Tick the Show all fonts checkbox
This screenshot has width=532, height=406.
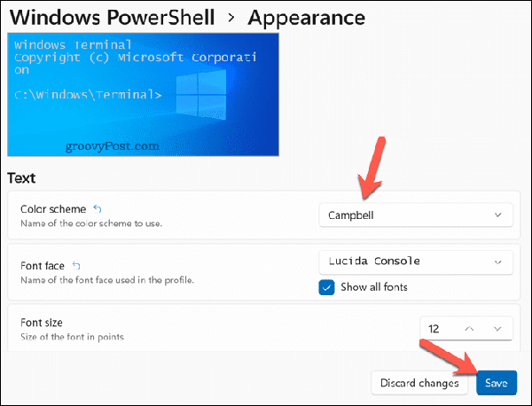point(326,287)
